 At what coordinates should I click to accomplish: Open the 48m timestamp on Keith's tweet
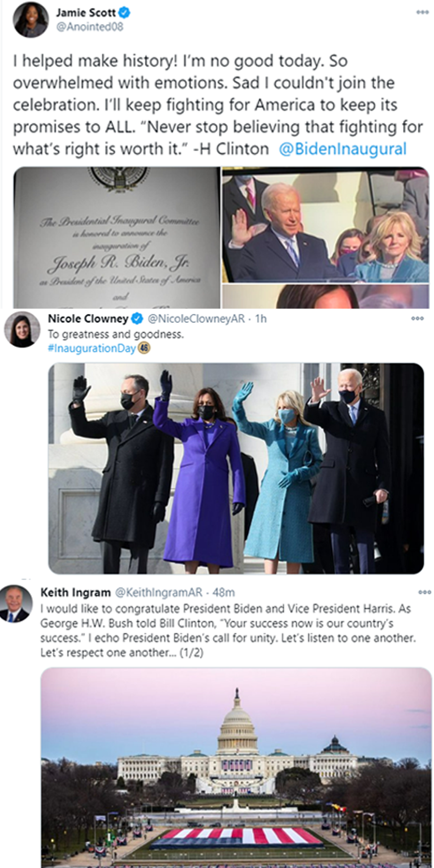(224, 592)
